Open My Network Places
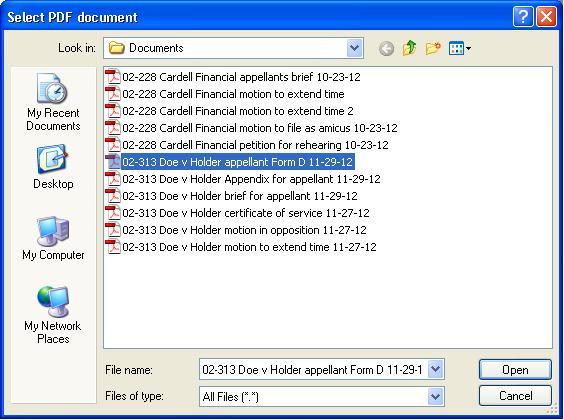Screen dimensions: 564x420 pyautogui.click(x=53, y=315)
